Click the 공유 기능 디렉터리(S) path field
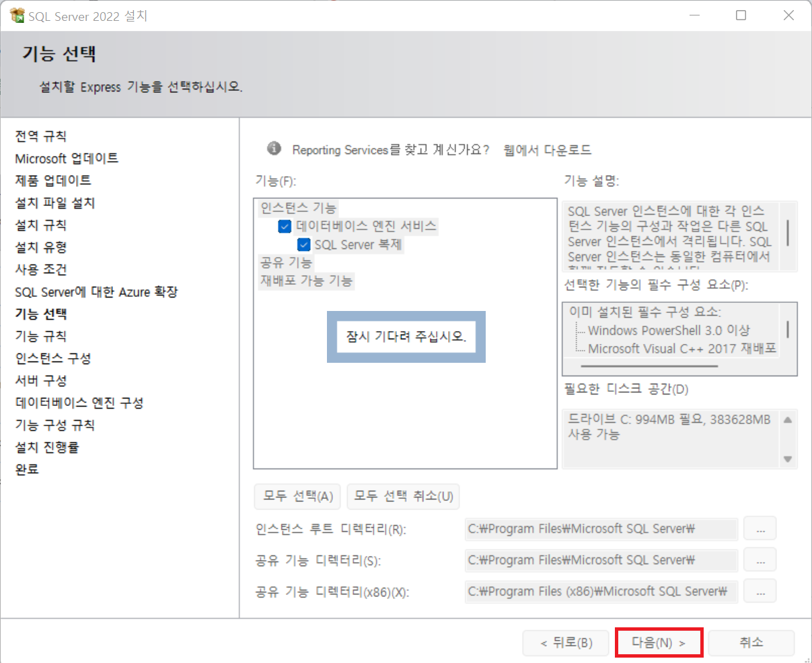The image size is (812, 663). 601,560
